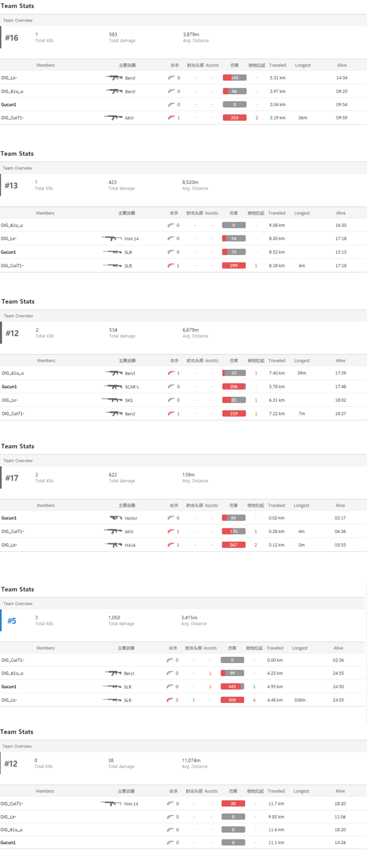Click the Alive column header in team #5
This screenshot has width=367, height=868.
point(338,648)
